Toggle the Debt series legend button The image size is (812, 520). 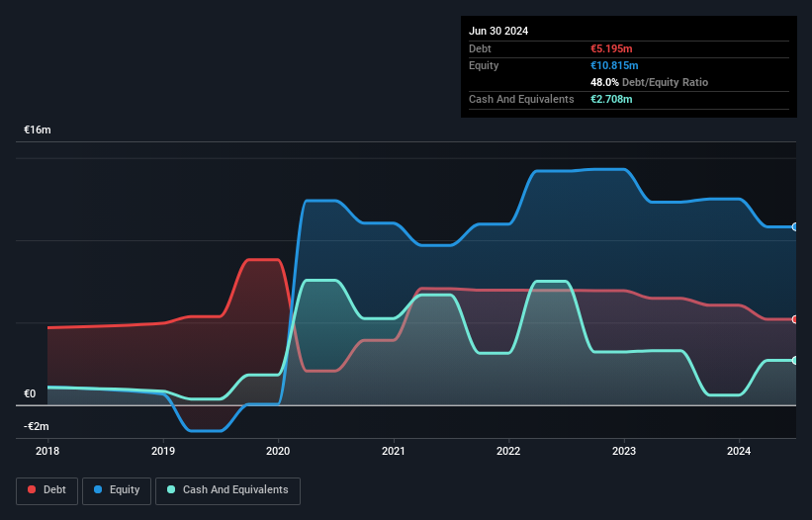point(47,490)
